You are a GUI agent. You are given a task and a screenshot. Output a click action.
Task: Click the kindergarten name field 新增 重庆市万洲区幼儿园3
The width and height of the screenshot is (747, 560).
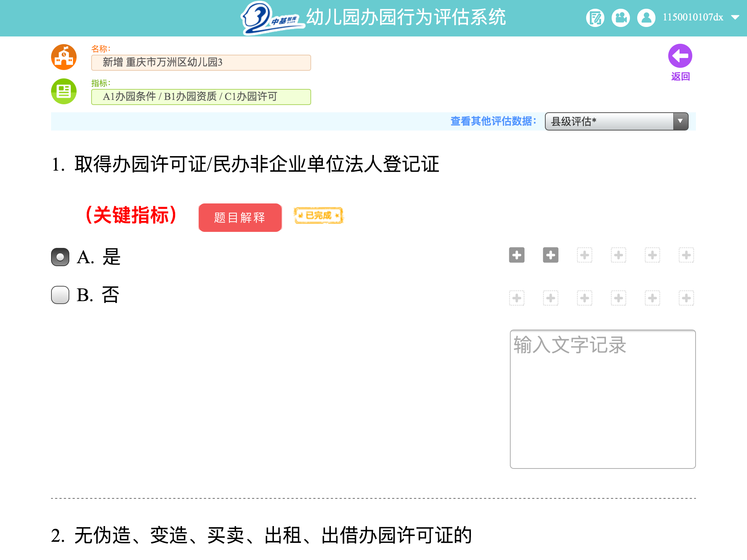[x=201, y=62]
